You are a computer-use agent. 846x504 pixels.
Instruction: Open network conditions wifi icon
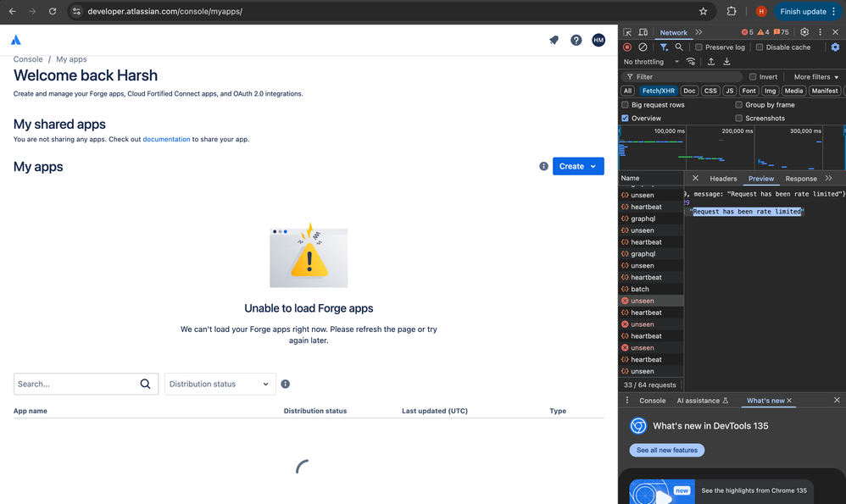691,62
